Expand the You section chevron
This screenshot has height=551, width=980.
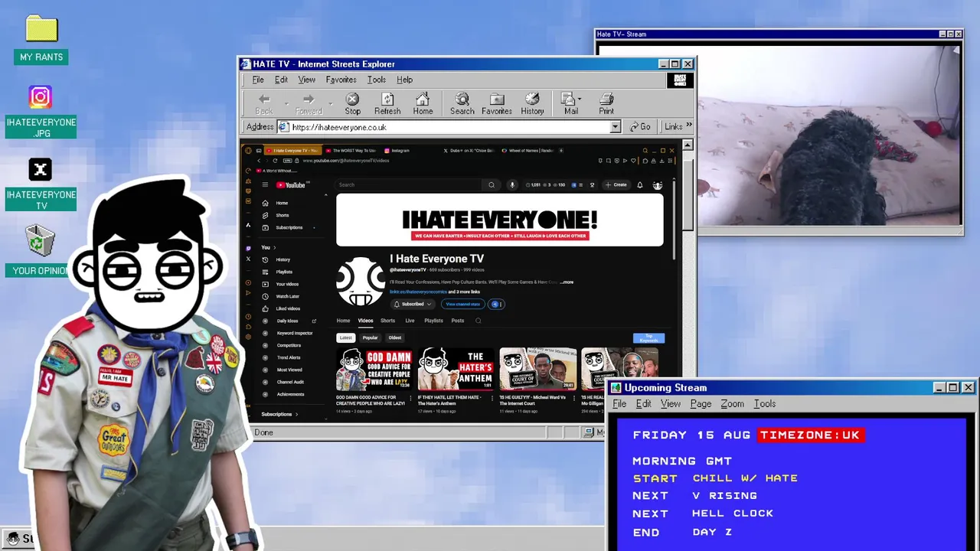(x=275, y=247)
